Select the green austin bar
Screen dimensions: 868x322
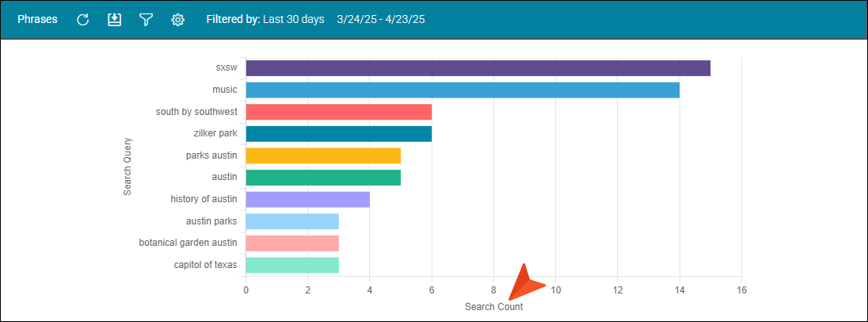[x=323, y=178]
